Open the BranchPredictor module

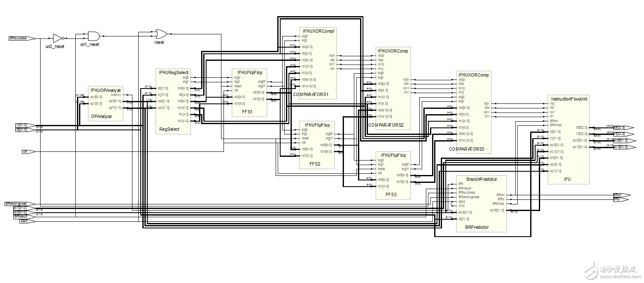tap(481, 203)
